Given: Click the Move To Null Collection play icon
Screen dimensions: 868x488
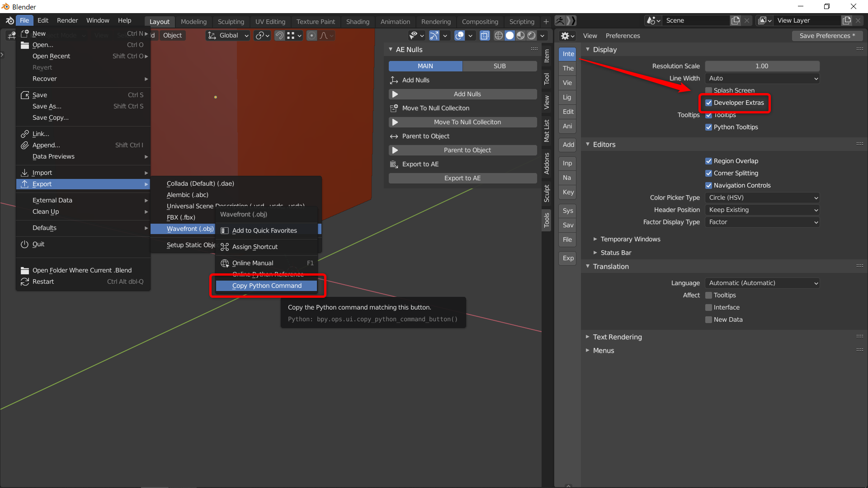Looking at the screenshot, I should pos(395,122).
